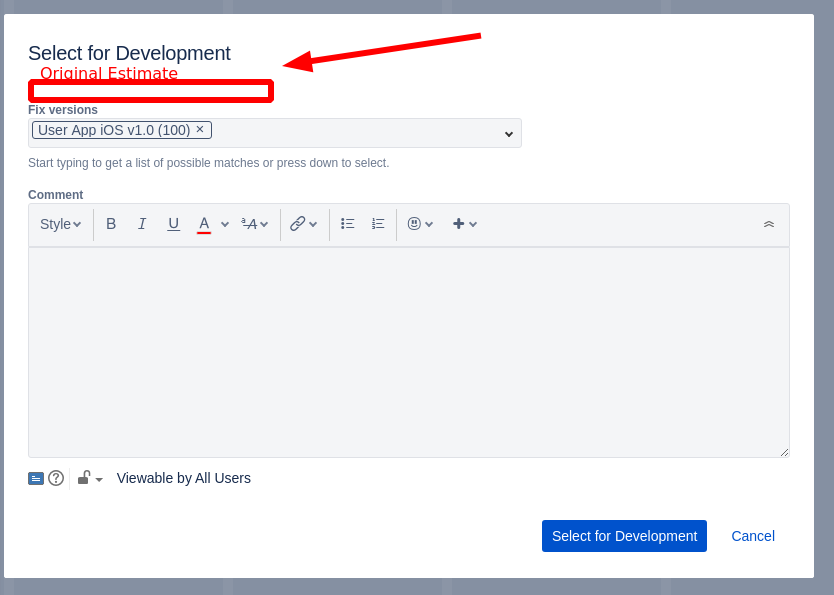Apply underline formatting

(173, 223)
